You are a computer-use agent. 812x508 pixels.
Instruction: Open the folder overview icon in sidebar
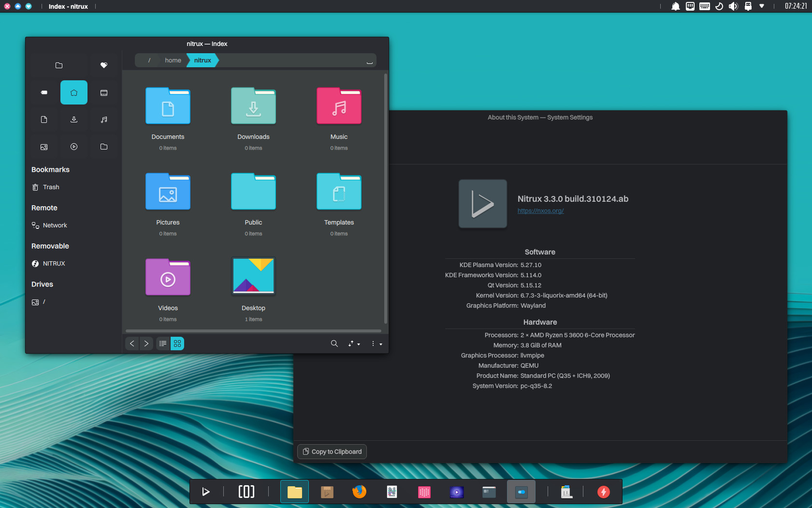point(59,65)
